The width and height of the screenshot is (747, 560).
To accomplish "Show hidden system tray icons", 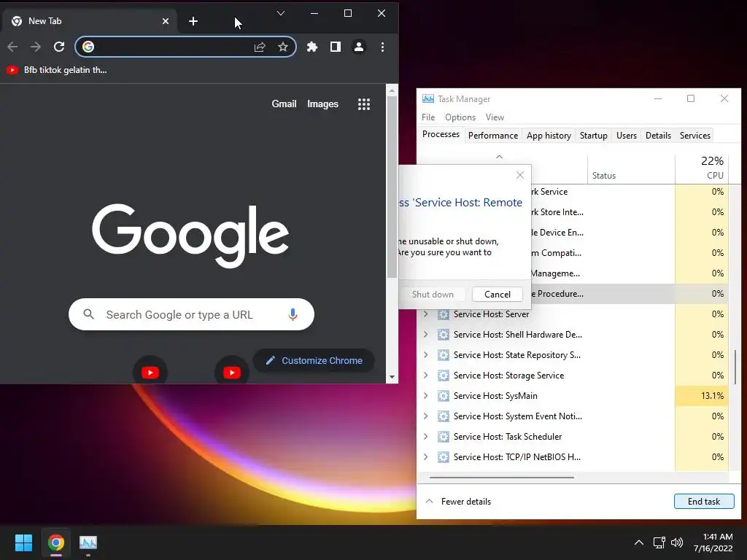I will [639, 542].
